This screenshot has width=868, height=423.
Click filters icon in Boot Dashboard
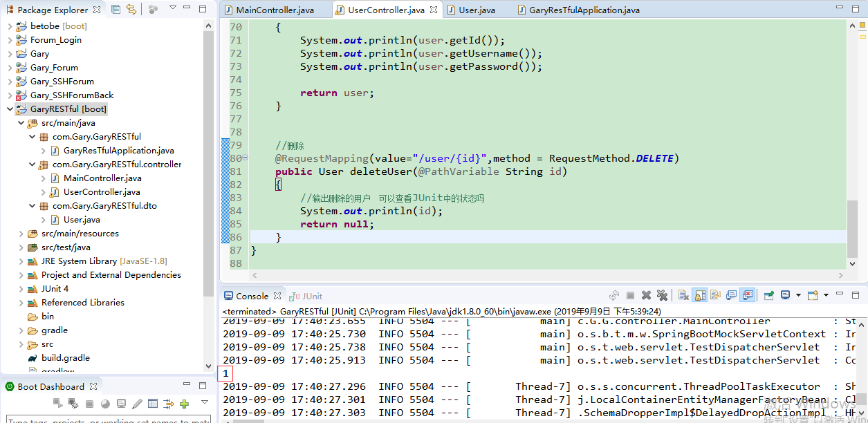(169, 404)
